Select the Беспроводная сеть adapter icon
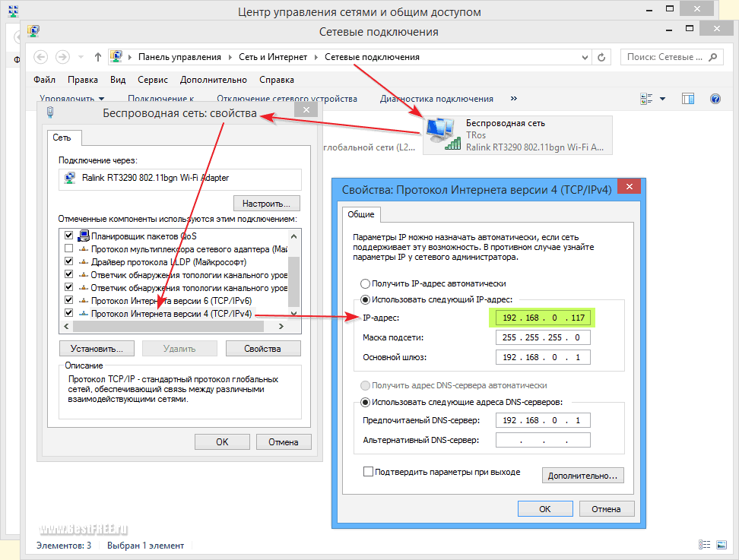Image resolution: width=739 pixels, height=560 pixels. 443,134
